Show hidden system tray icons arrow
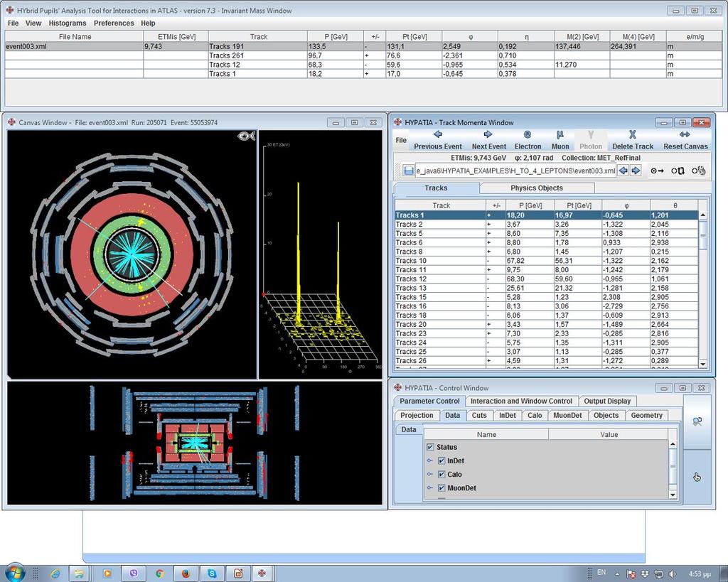This screenshot has width=728, height=582. point(617,574)
